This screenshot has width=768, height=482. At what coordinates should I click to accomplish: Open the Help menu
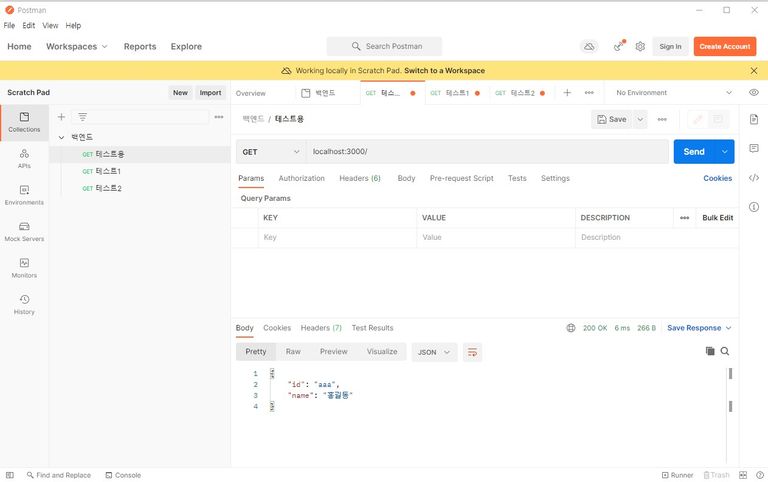point(73,25)
